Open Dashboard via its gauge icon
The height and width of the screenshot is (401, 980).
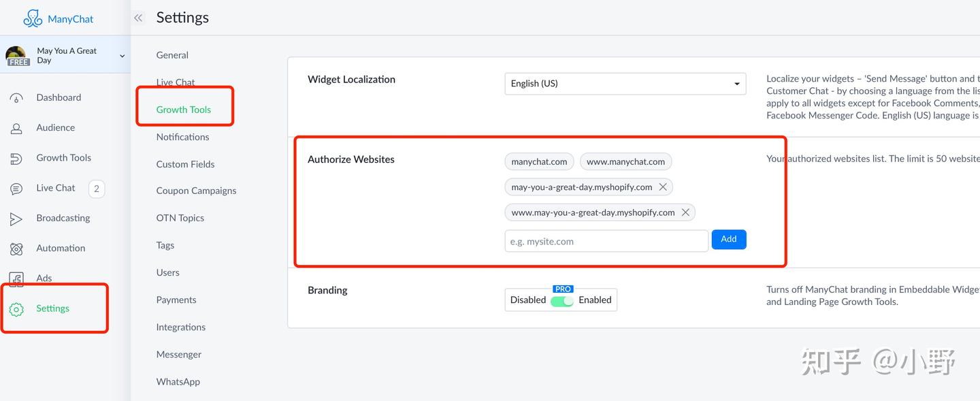click(16, 98)
